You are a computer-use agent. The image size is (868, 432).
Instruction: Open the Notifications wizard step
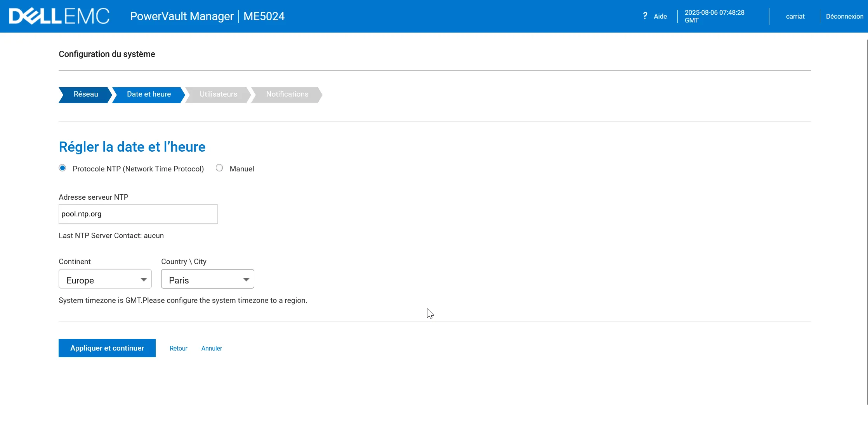click(x=287, y=94)
